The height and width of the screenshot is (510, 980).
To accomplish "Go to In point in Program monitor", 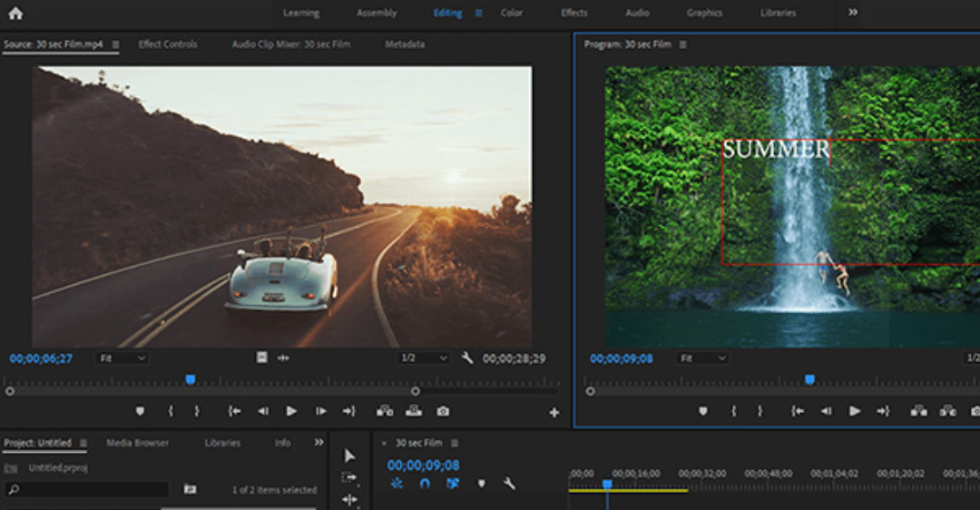I will [798, 411].
